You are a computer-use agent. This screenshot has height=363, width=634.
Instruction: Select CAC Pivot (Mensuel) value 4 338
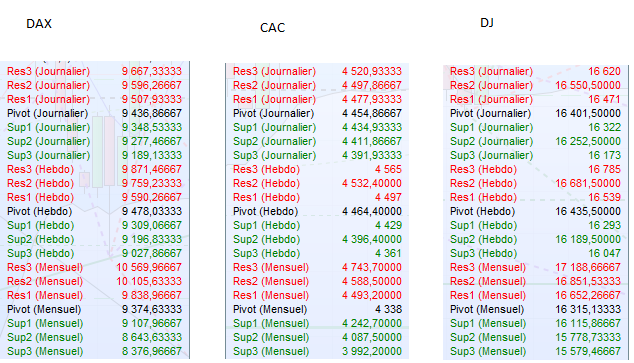click(388, 309)
